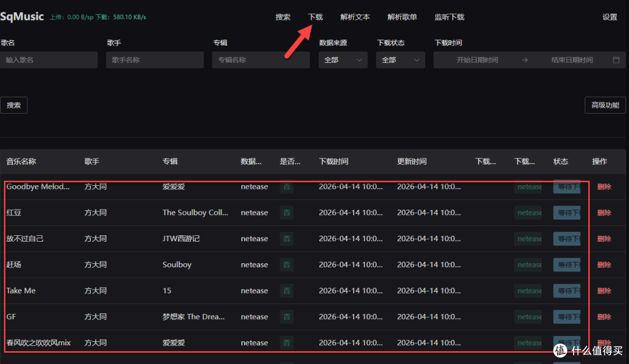629x364 pixels.
Task: Select the 解析歌单 tab
Action: 402,17
